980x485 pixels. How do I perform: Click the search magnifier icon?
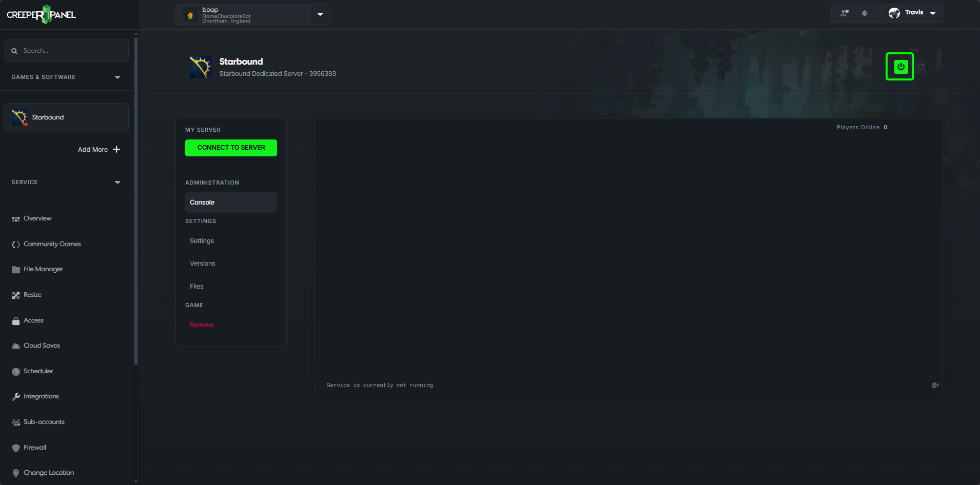tap(14, 51)
